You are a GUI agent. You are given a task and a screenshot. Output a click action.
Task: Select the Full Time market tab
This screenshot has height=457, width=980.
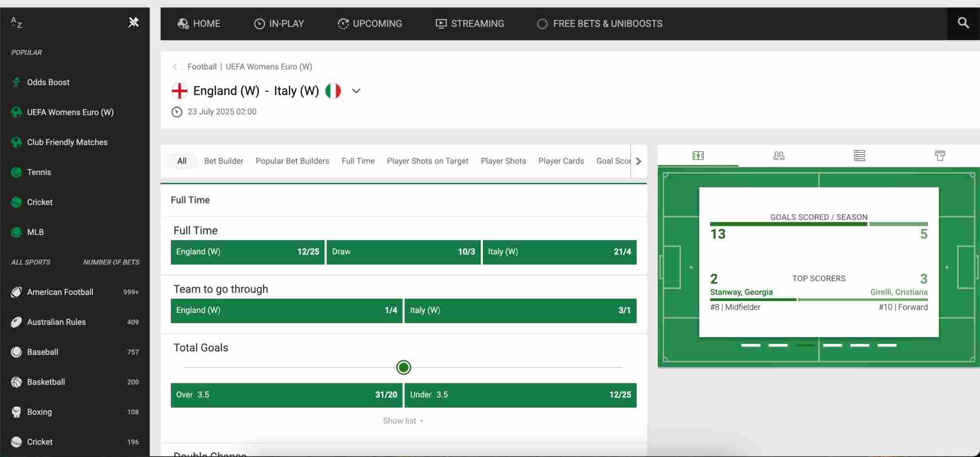pyautogui.click(x=358, y=161)
